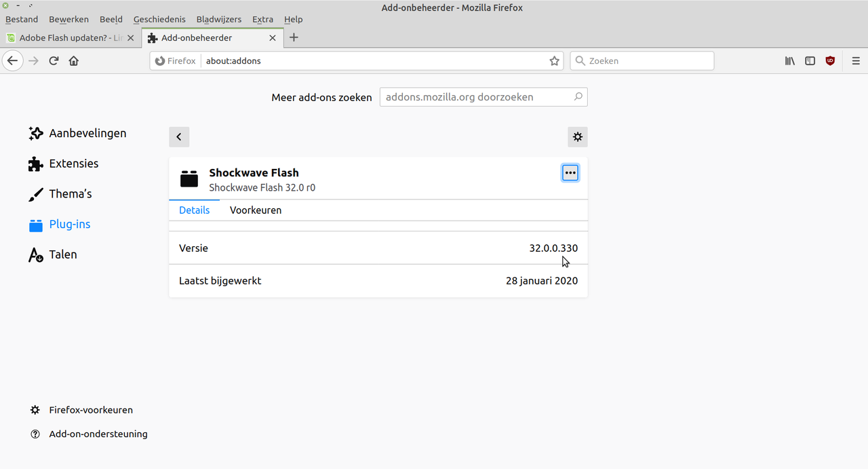868x469 pixels.
Task: Open add-on tools gear menu
Action: click(x=577, y=136)
